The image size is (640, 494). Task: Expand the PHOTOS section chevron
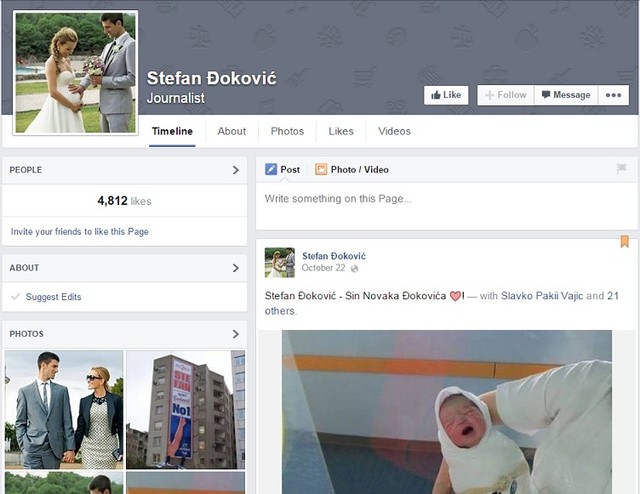click(x=236, y=334)
